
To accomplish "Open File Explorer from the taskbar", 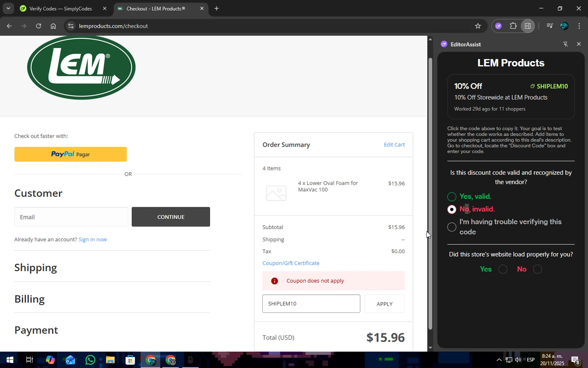I will [110, 360].
